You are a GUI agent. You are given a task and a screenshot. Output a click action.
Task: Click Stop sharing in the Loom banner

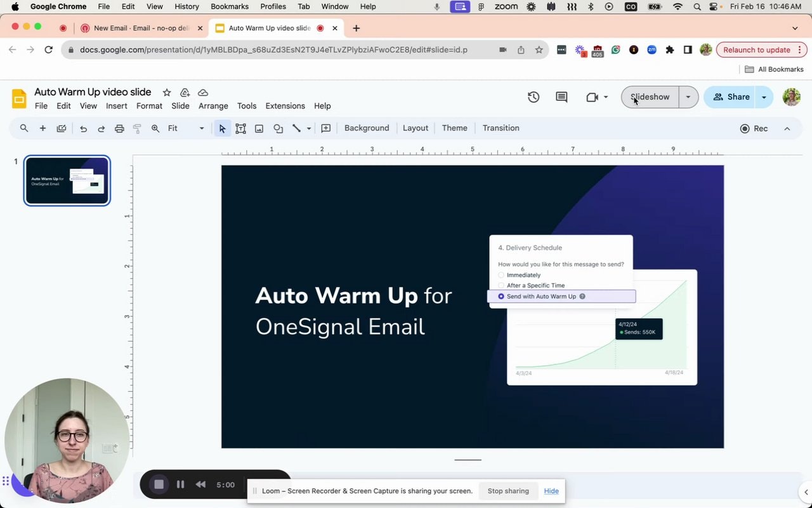click(x=508, y=490)
